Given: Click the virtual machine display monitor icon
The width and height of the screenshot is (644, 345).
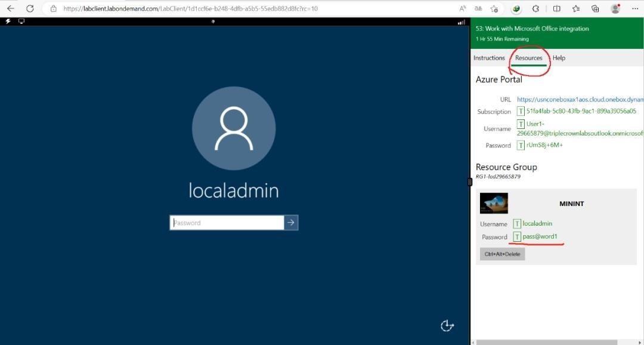Looking at the screenshot, I should (21, 21).
